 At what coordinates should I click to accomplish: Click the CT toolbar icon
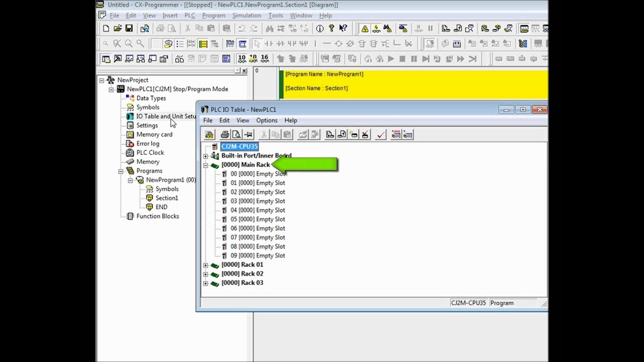click(x=243, y=44)
